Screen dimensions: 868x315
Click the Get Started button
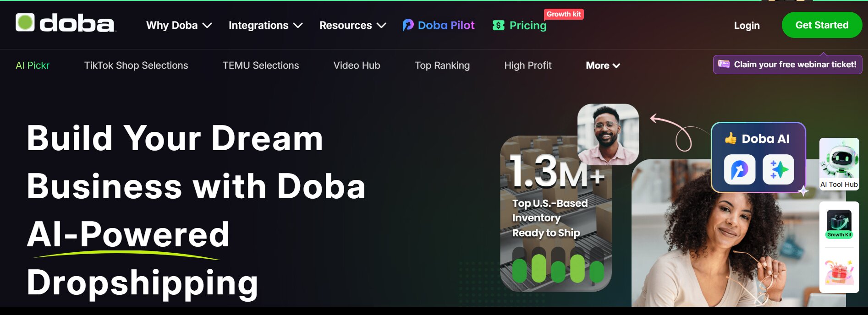point(822,25)
